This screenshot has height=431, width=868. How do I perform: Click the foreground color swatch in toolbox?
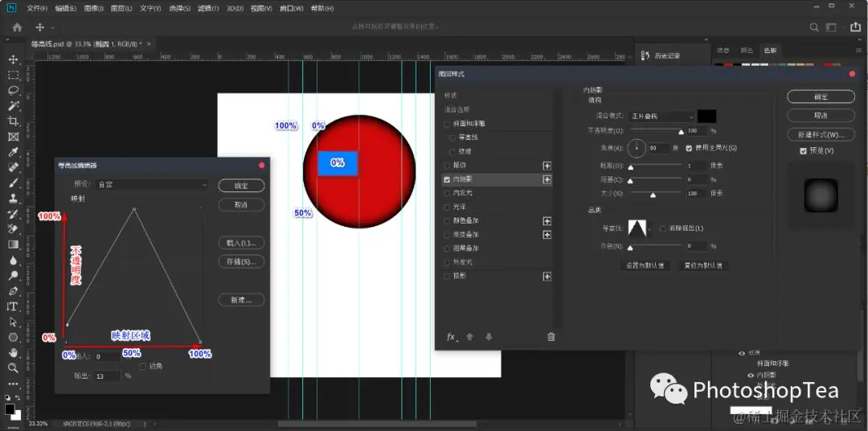coord(10,408)
